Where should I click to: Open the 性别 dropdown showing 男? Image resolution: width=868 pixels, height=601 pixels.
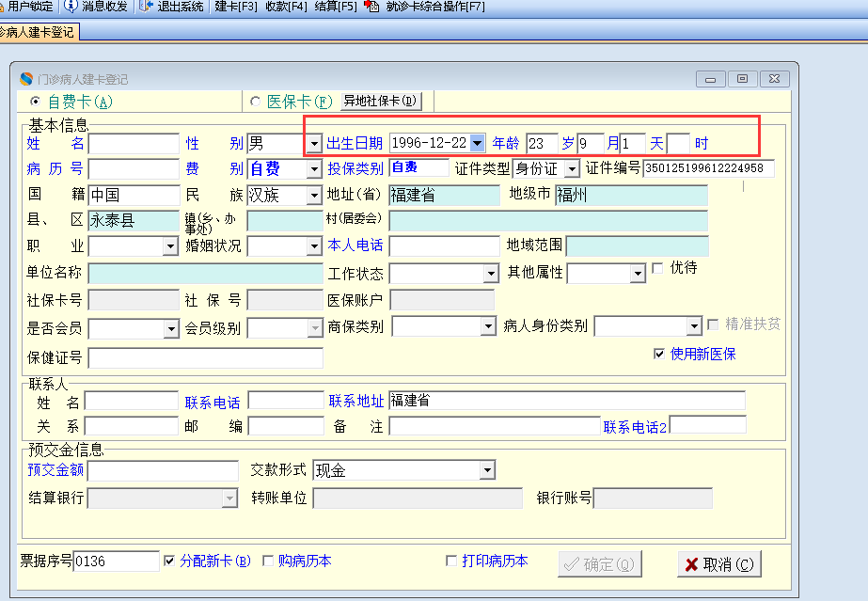314,144
